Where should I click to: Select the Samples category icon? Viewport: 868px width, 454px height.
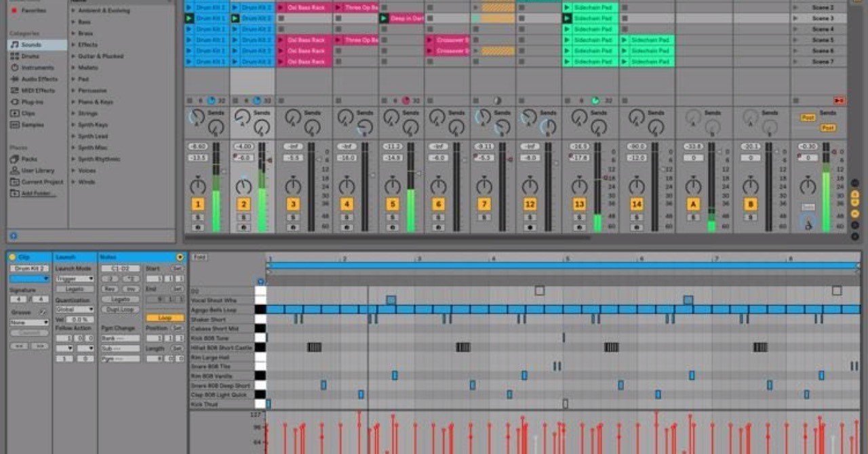(x=15, y=125)
